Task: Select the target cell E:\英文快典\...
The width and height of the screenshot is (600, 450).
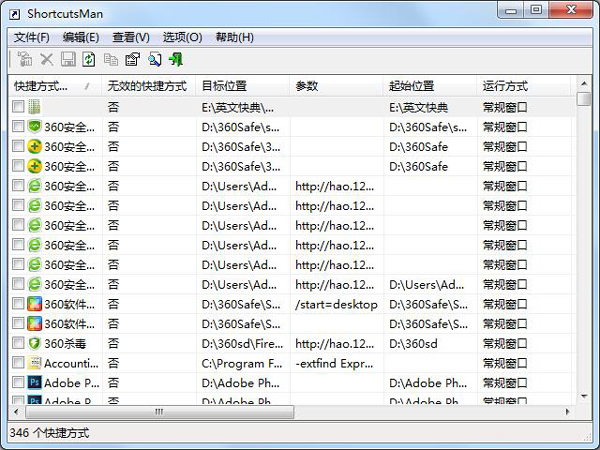Action: [x=237, y=108]
